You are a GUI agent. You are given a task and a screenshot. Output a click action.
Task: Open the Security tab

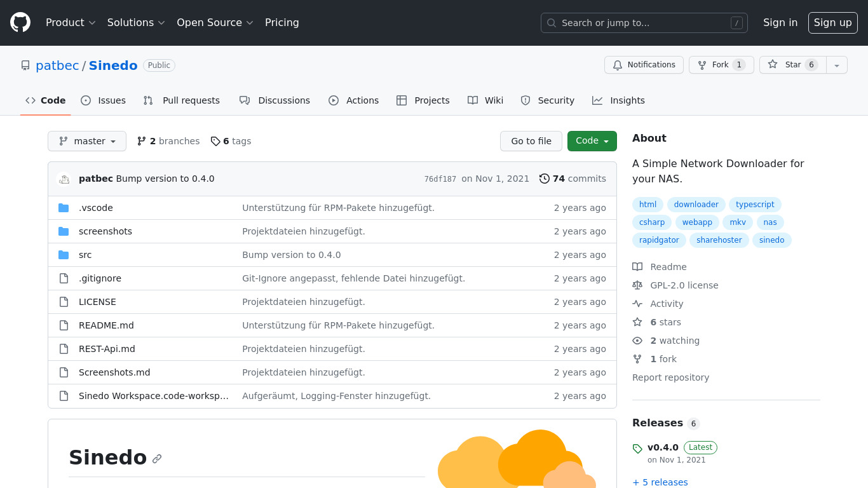547,100
